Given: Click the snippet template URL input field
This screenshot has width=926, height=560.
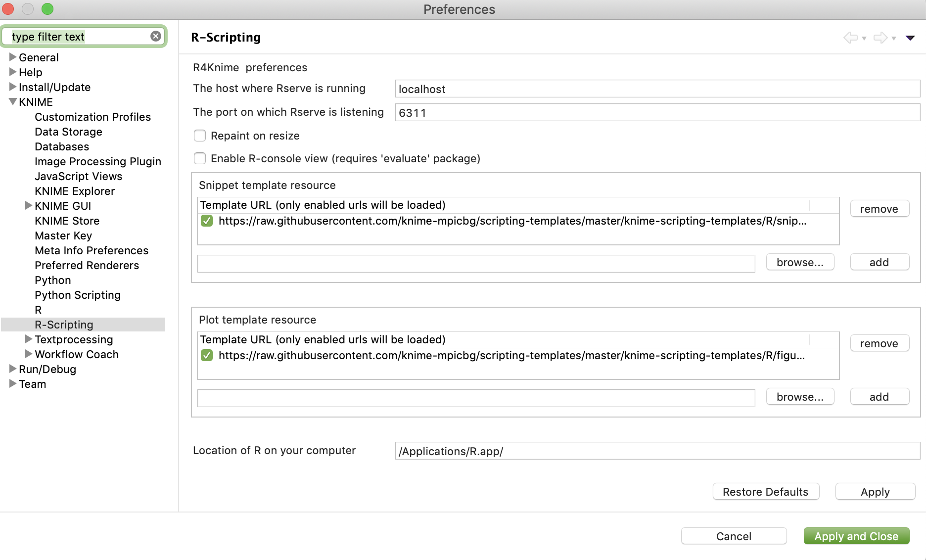Looking at the screenshot, I should tap(476, 263).
